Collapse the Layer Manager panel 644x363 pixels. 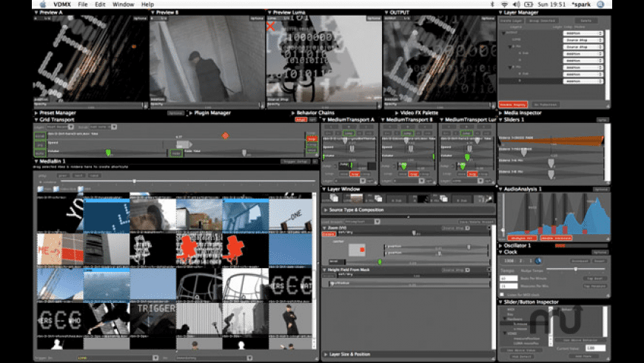tap(500, 13)
